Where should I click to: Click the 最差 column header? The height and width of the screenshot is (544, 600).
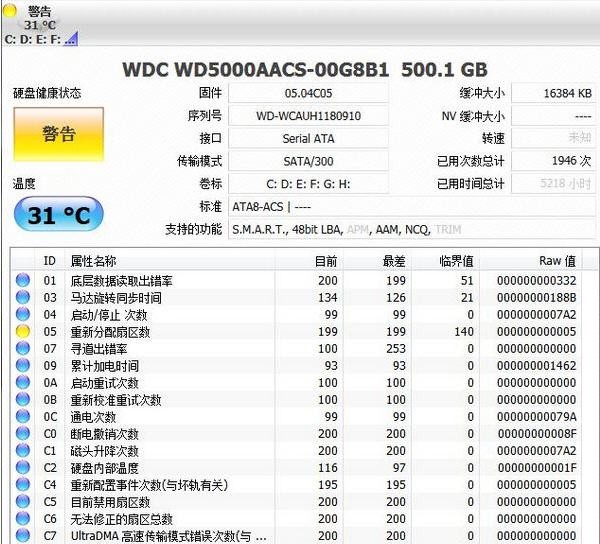(x=377, y=261)
